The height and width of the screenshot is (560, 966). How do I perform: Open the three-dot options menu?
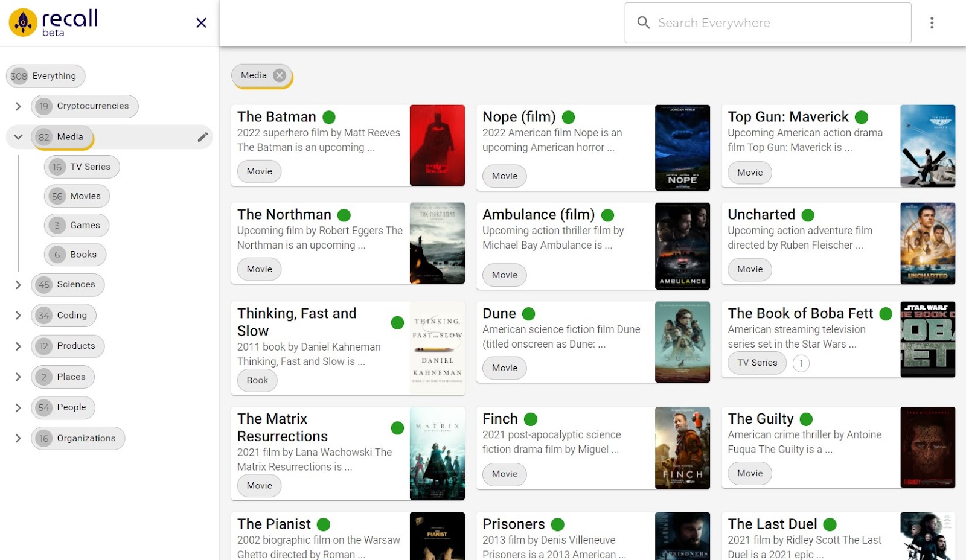[x=932, y=23]
